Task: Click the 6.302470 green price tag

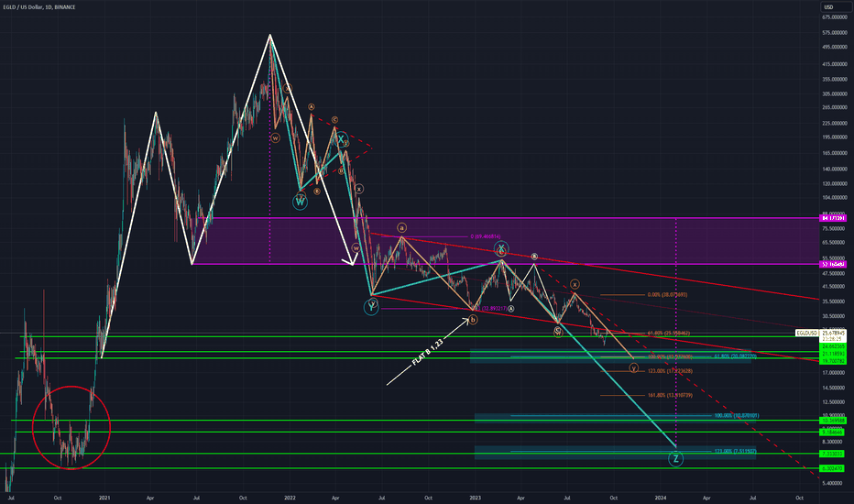Action: tap(833, 468)
